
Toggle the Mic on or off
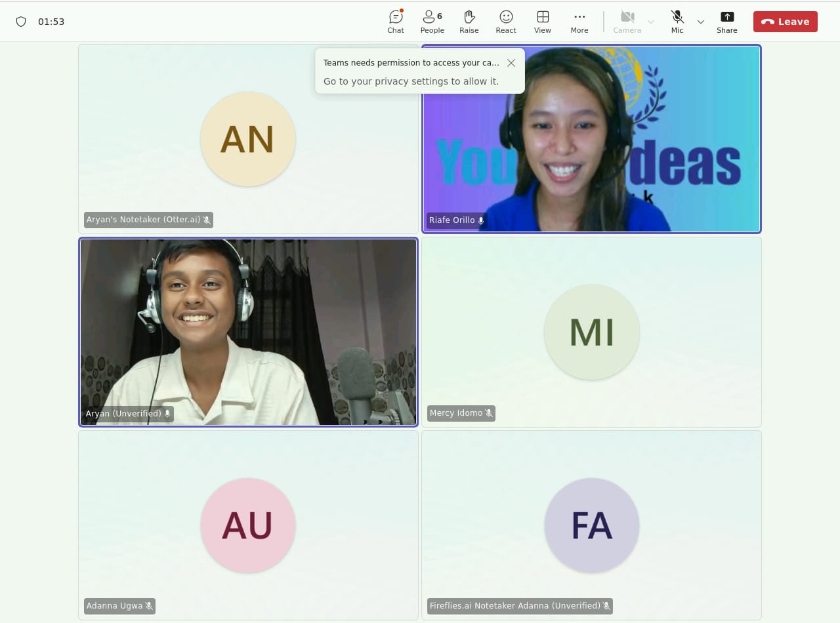[677, 22]
